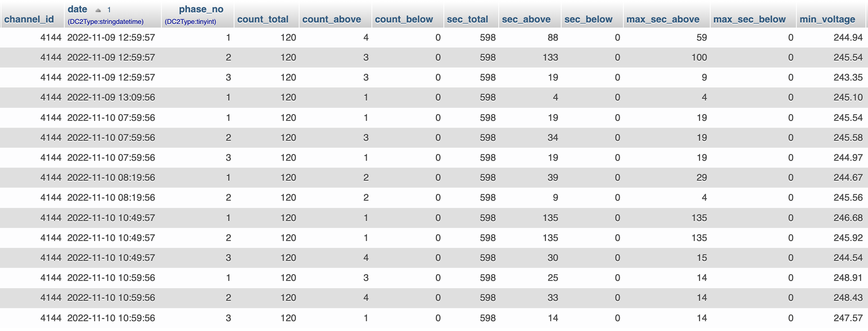Select the date cell 2022-11-09 13:09:56

[x=111, y=97]
